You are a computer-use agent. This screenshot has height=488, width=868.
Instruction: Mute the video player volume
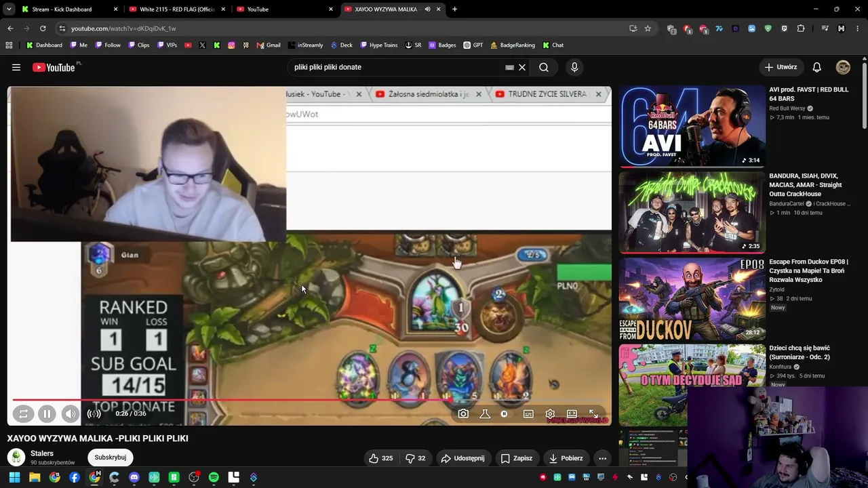click(x=71, y=413)
